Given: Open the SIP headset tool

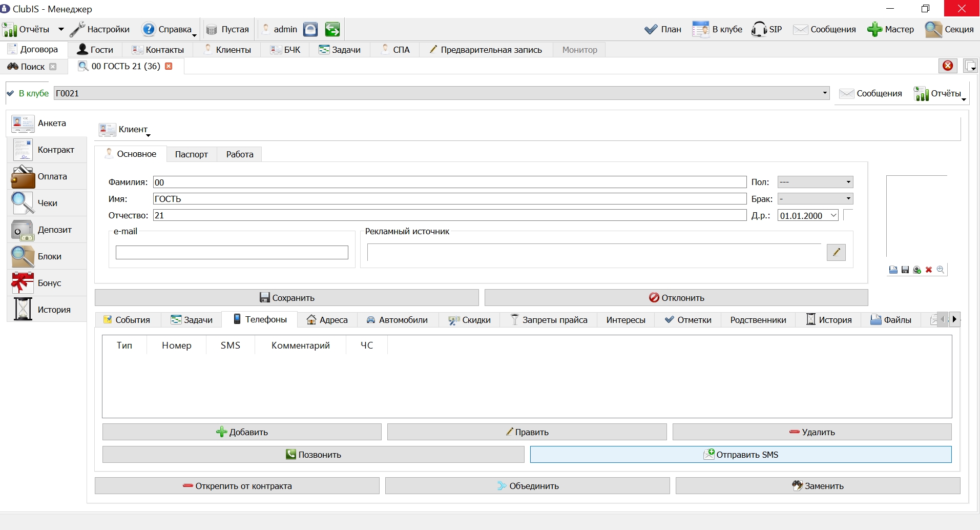Looking at the screenshot, I should [x=767, y=30].
